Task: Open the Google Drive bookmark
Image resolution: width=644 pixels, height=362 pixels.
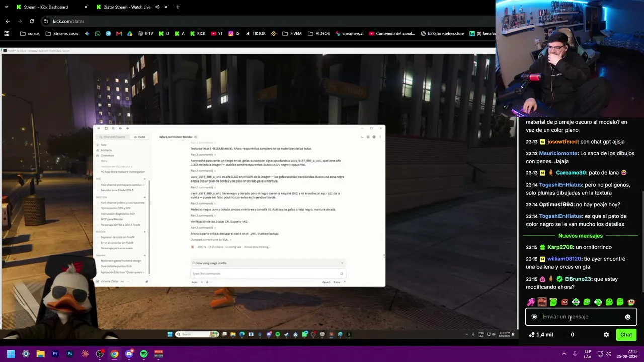Action: click(x=130, y=34)
